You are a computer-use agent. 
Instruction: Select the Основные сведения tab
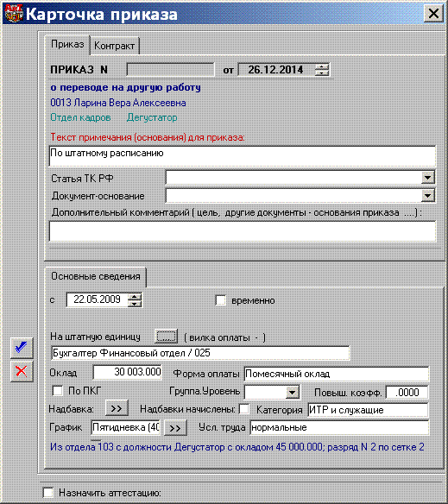96,276
